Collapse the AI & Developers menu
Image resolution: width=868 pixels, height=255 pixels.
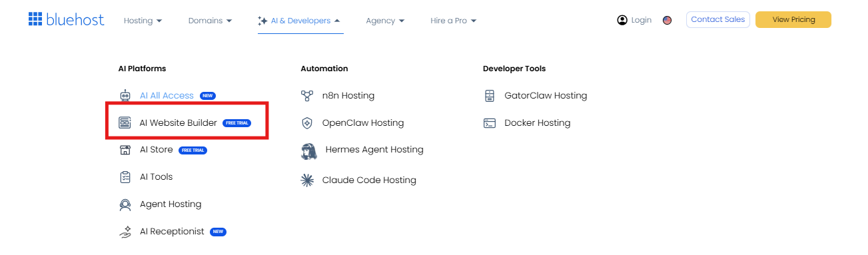coord(300,21)
